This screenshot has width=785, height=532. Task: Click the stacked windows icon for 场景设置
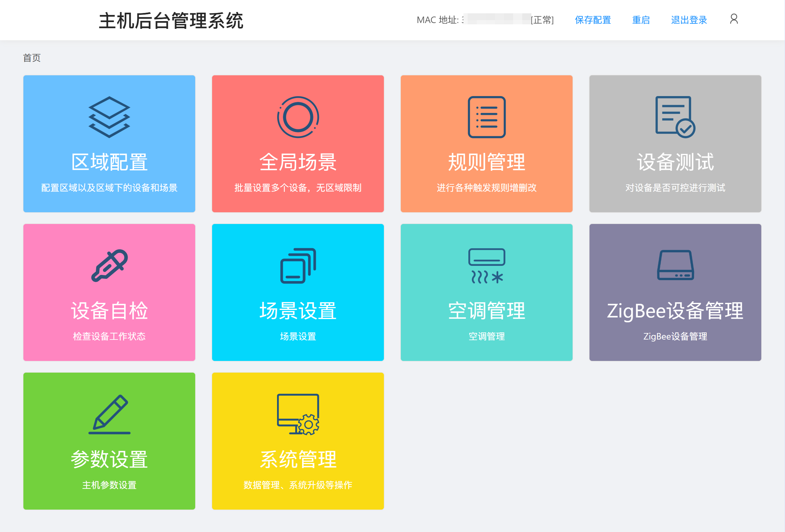point(298,266)
